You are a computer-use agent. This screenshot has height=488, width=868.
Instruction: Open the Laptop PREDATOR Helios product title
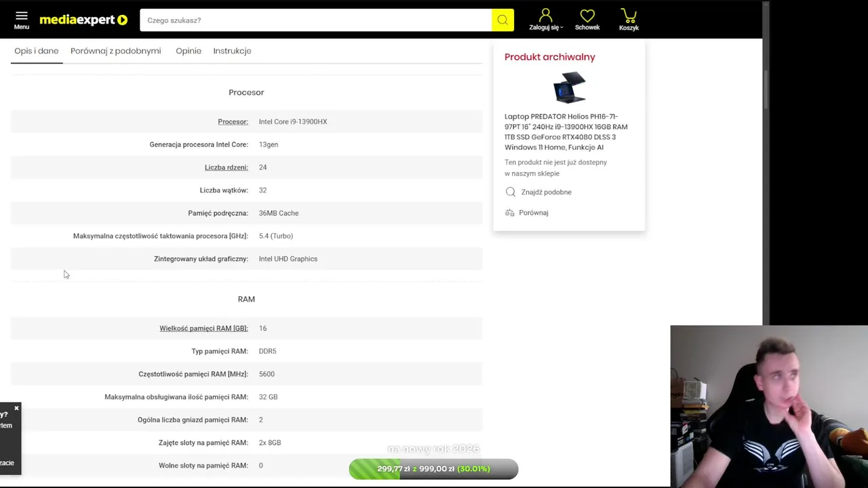pos(566,131)
